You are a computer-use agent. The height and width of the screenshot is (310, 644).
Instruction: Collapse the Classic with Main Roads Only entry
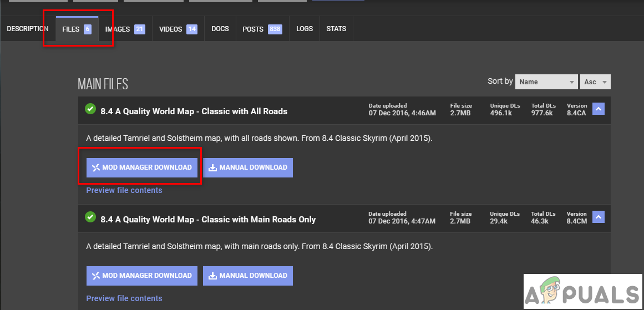click(x=598, y=217)
